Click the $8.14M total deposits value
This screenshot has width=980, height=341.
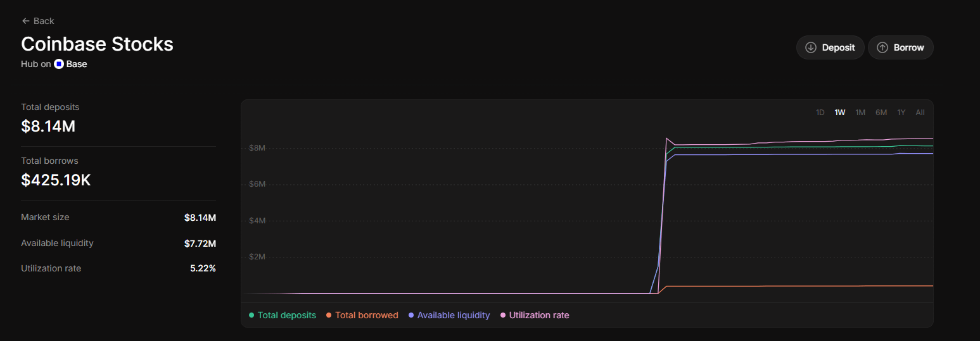point(48,126)
